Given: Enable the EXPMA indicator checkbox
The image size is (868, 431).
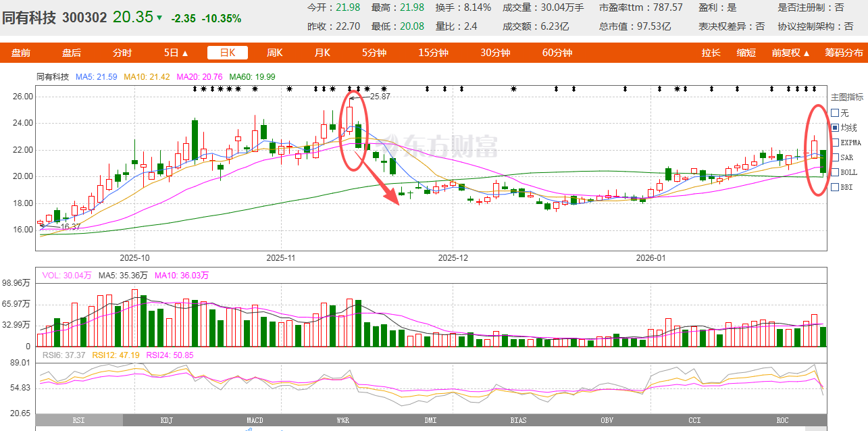Looking at the screenshot, I should coord(834,143).
